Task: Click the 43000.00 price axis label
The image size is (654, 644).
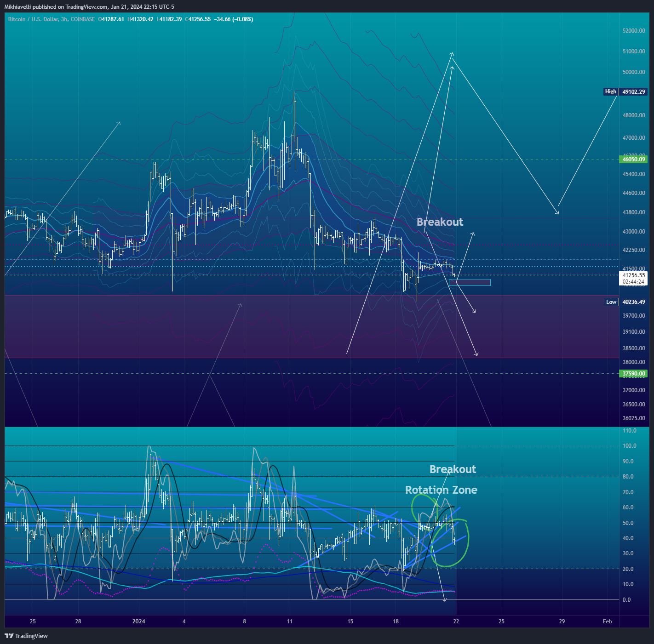Action: point(634,232)
